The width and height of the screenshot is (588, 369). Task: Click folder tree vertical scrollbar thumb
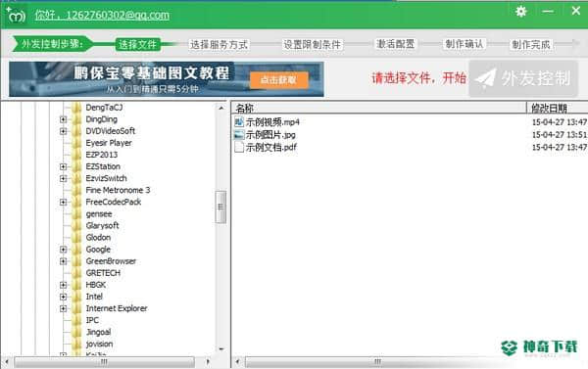(x=220, y=207)
